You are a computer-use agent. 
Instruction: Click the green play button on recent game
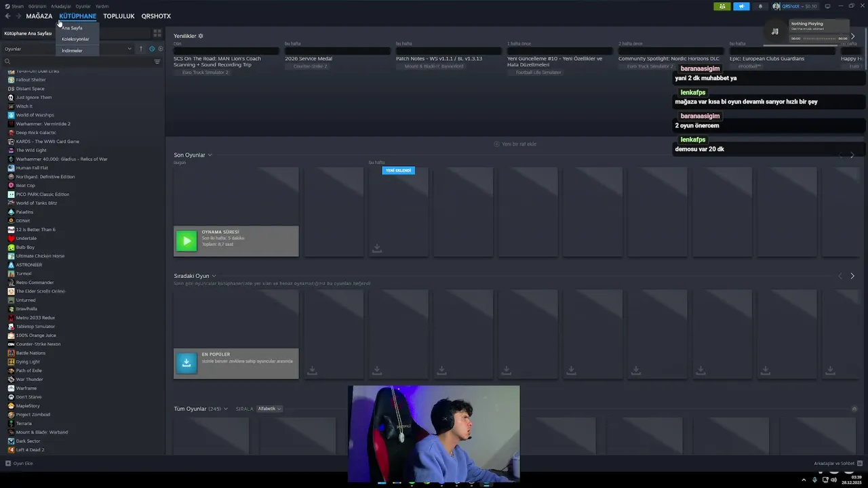[x=186, y=241]
